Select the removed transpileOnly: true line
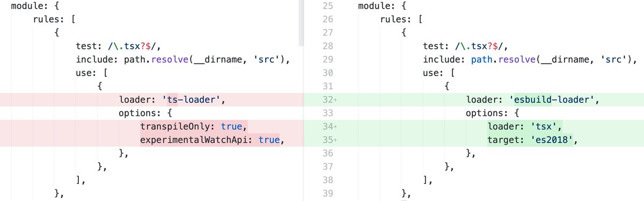The image size is (644, 201). pyautogui.click(x=152, y=126)
